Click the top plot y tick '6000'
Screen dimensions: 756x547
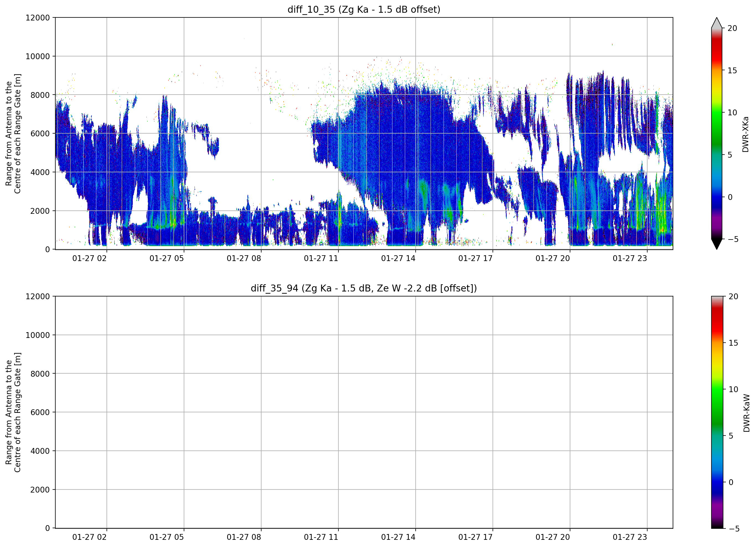pos(40,134)
